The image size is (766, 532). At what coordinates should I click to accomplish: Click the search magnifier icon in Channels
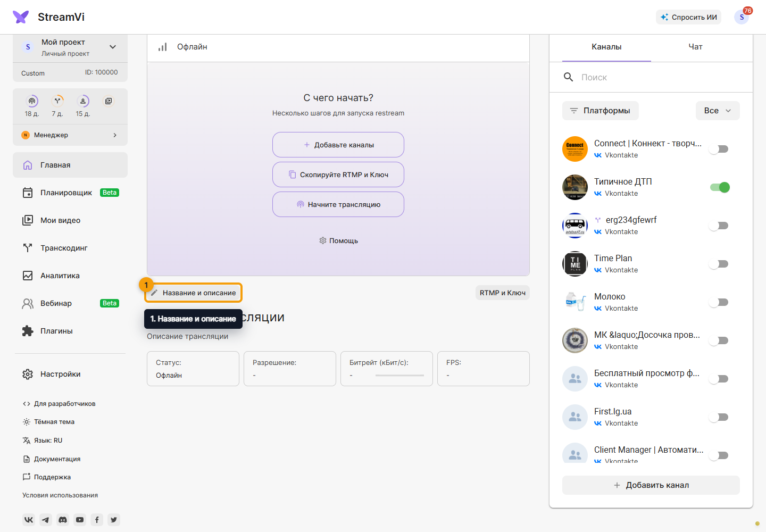(x=569, y=77)
